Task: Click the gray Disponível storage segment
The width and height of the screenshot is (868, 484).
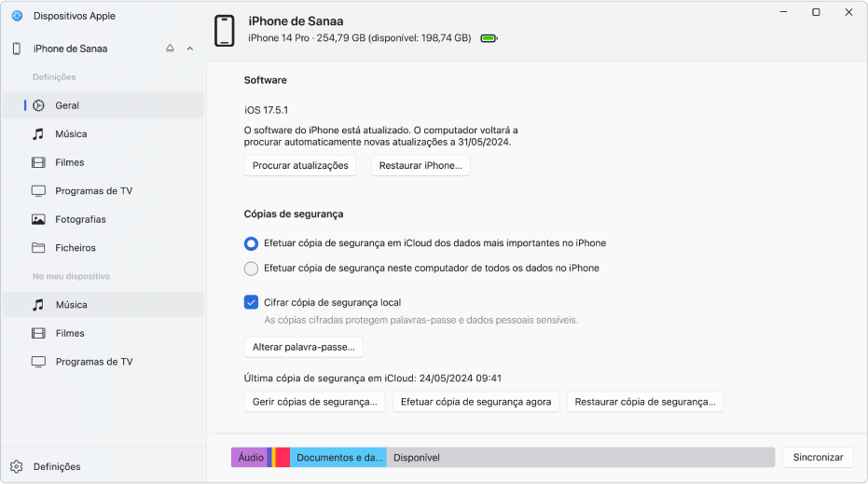Action: [581, 457]
